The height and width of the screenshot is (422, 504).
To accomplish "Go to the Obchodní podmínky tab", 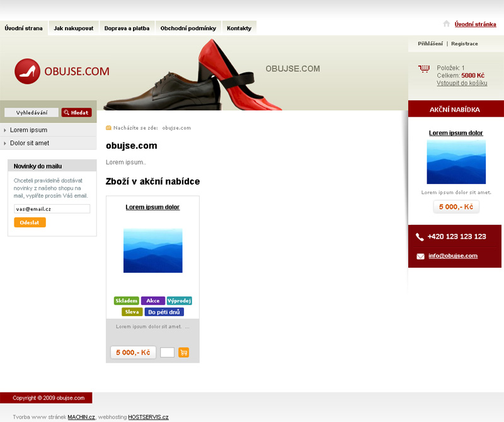I will coord(188,28).
